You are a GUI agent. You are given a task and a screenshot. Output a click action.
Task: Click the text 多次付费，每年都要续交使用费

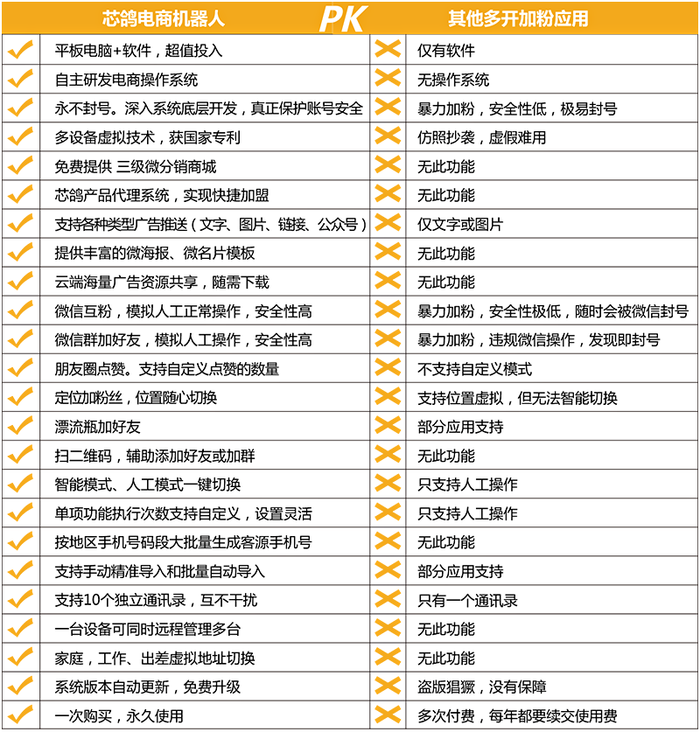517,715
